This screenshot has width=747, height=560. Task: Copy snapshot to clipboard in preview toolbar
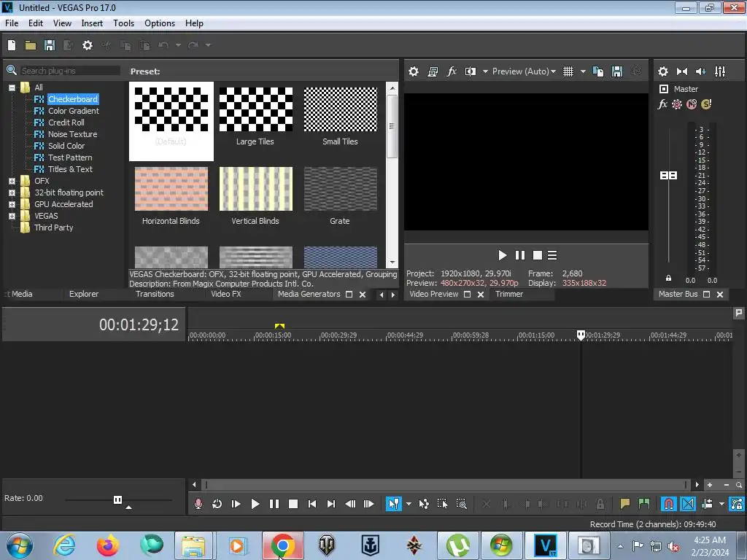(598, 71)
